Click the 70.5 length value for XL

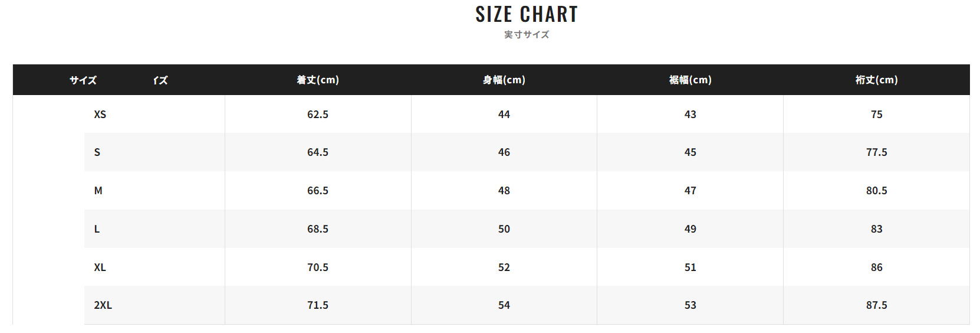[x=318, y=267]
